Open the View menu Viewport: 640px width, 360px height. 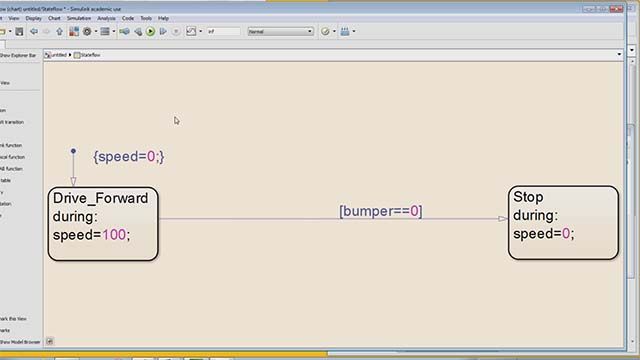click(14, 18)
